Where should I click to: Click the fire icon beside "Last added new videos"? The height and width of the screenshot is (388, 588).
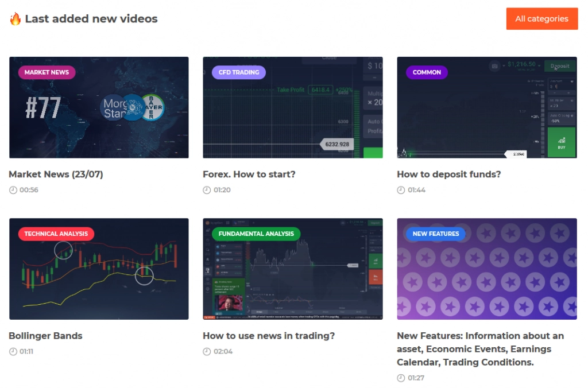15,18
